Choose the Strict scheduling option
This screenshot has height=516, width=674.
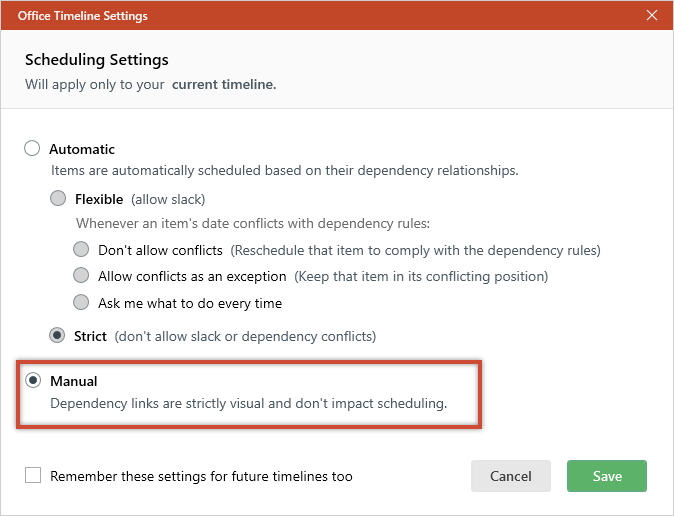(x=57, y=335)
